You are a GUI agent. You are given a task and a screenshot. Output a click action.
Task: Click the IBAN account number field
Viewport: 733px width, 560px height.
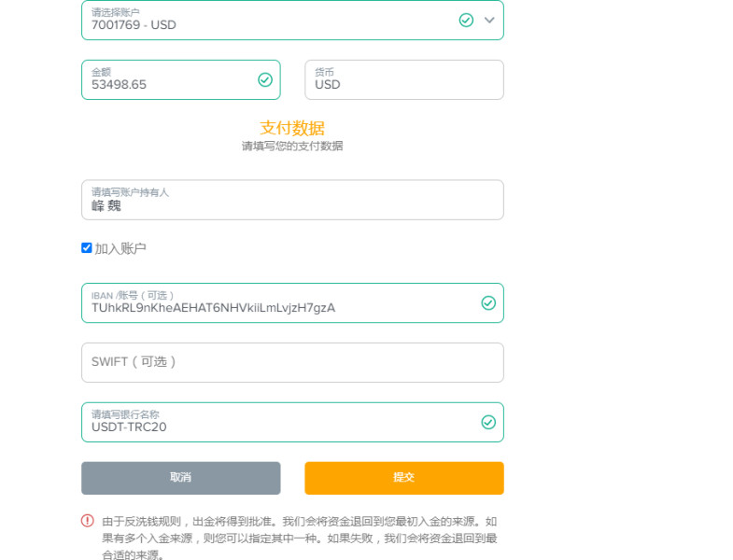pyautogui.click(x=292, y=303)
